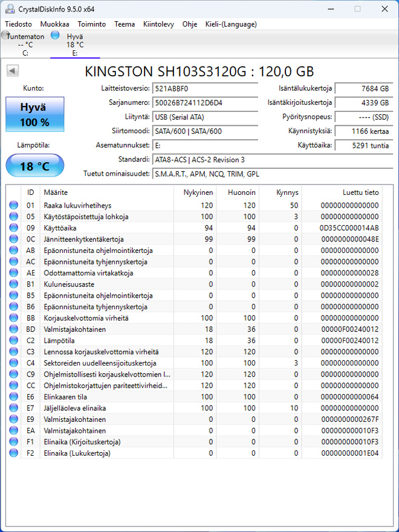
Task: Click status icon for Jäljelläoleva elinaika row
Action: 13,407
